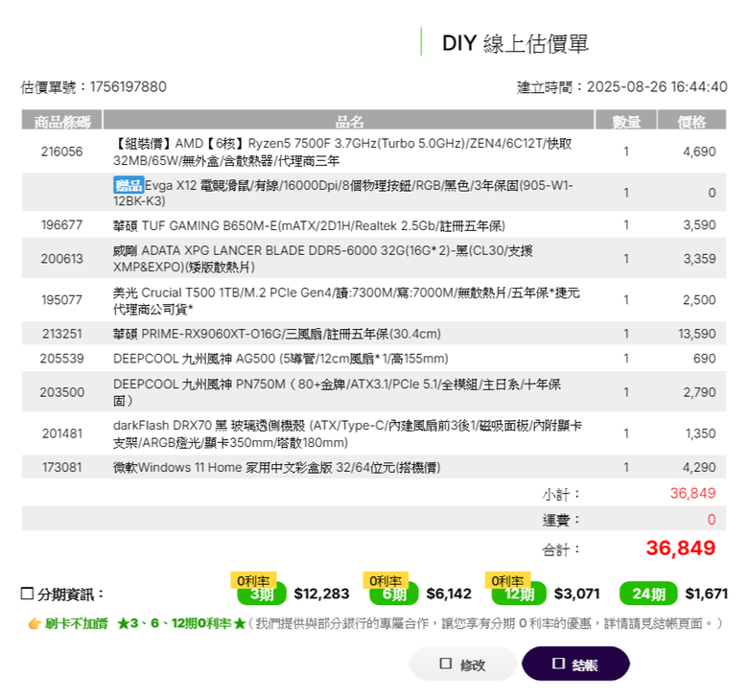Click the 建立時間 timestamp text
The height and width of the screenshot is (700, 748).
pos(622,87)
